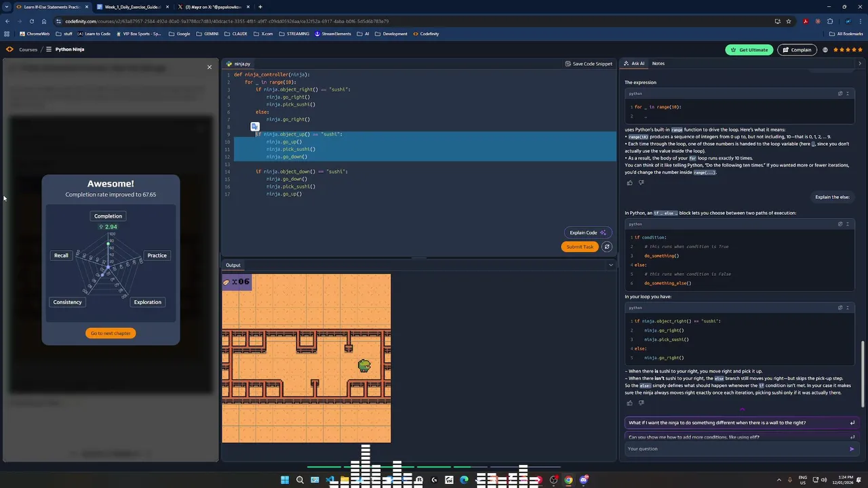Open Chrome's three-dot menu
Screen dimensions: 868x488
click(x=861, y=21)
